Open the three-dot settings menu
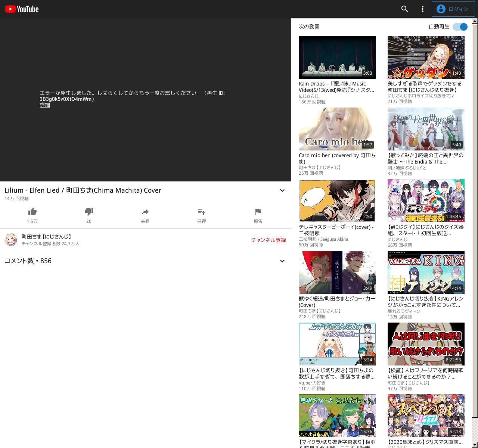The height and width of the screenshot is (448, 478). (x=423, y=9)
